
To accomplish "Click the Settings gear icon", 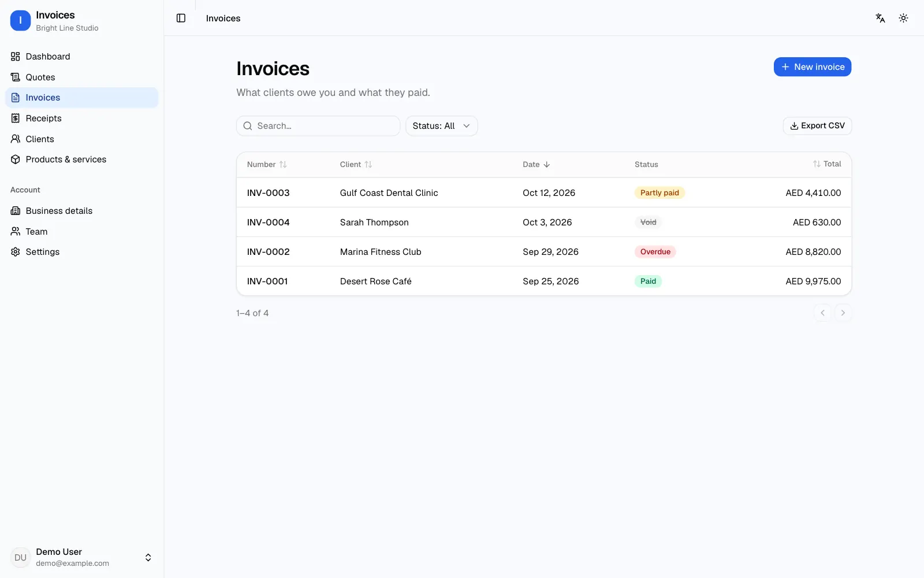I will pos(16,251).
